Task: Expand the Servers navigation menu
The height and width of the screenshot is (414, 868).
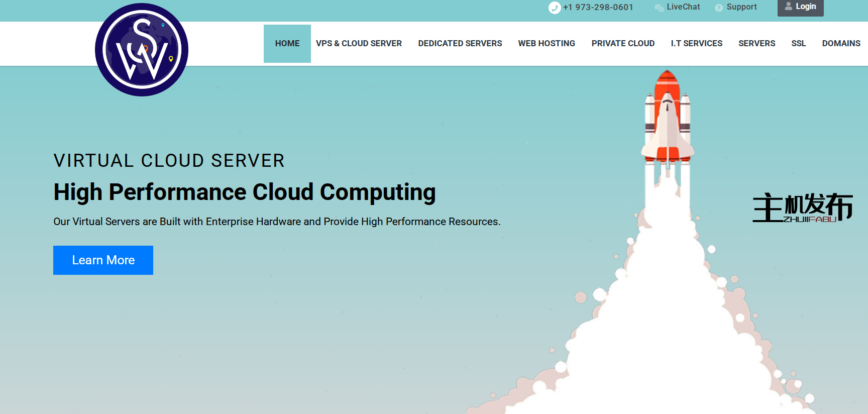Action: pos(756,44)
